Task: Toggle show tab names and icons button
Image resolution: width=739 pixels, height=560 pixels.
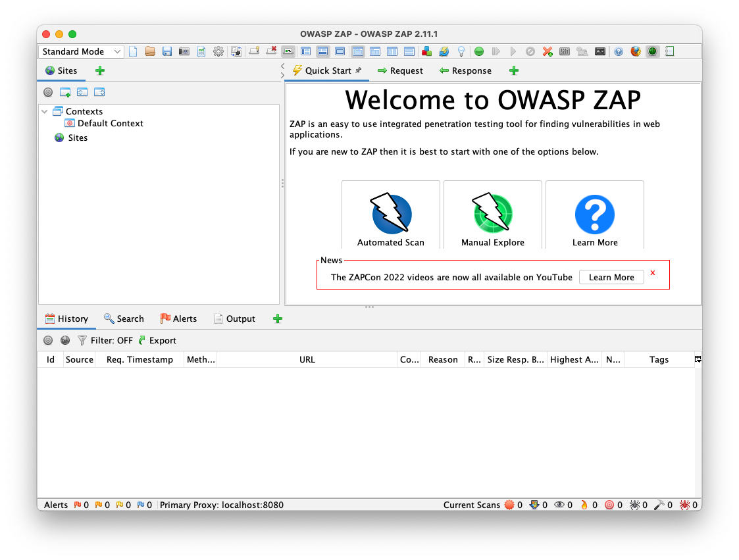Action: (288, 51)
